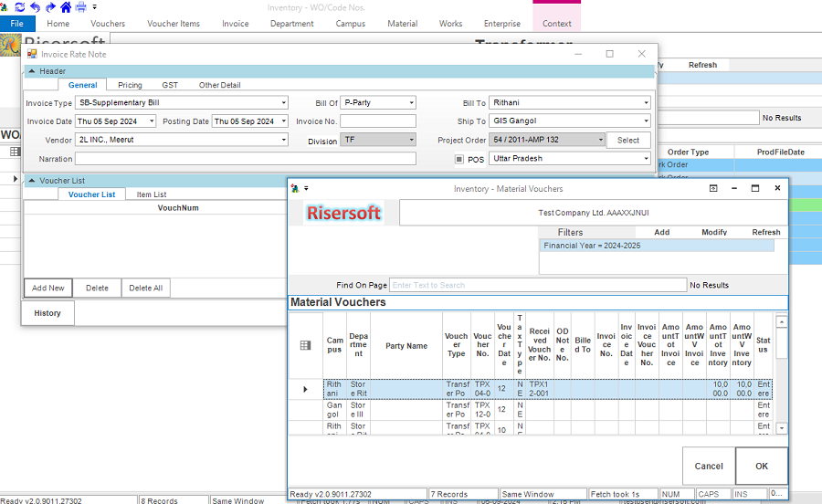Click ribbon display icon in Material Vouchers window
The image size is (822, 504).
point(713,188)
